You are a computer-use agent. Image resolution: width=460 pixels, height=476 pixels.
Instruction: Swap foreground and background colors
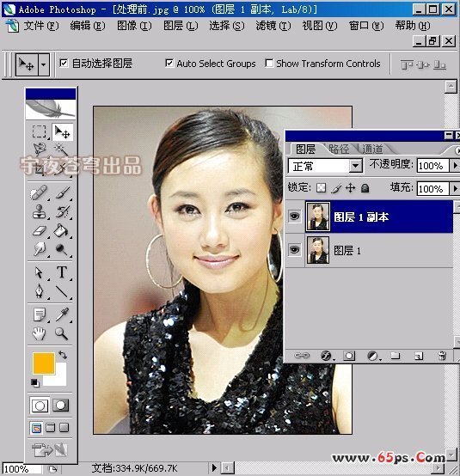[x=63, y=355]
